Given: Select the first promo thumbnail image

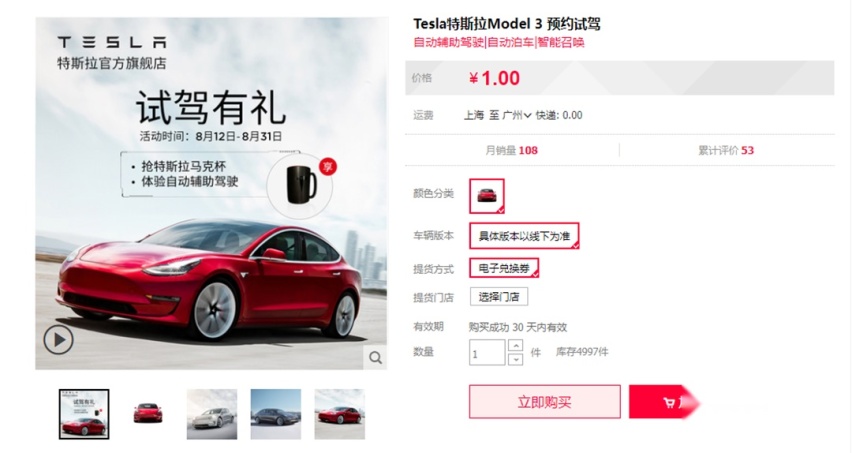Looking at the screenshot, I should (84, 414).
